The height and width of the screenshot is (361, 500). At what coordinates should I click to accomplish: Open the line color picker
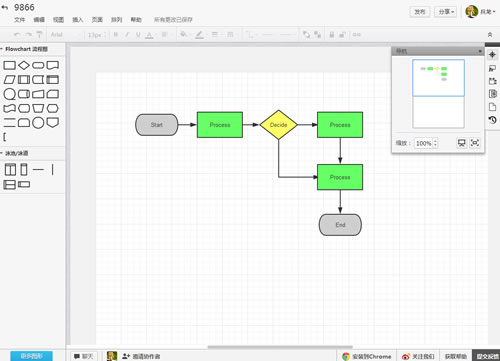coord(200,34)
